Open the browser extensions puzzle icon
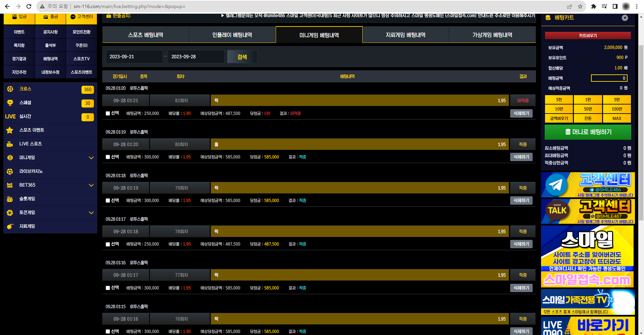The width and height of the screenshot is (644, 335). coord(594,6)
